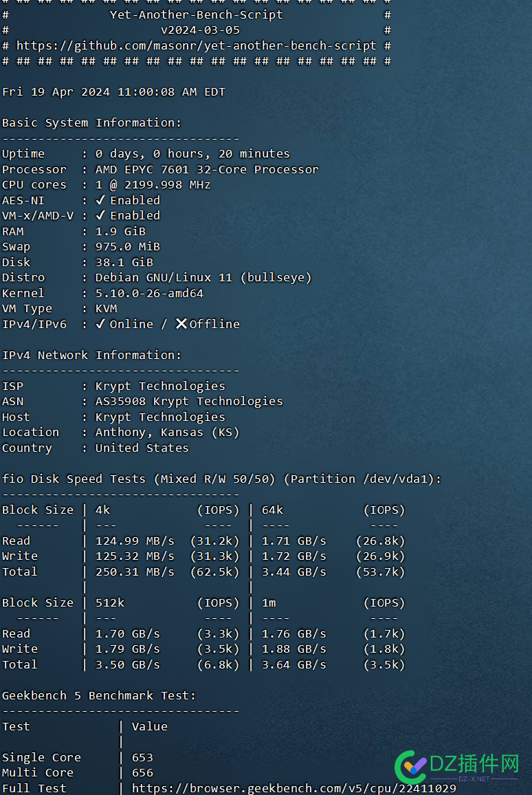Select 4k read speed 124.99 MB/s
Screen dimensions: 532x795
(135, 541)
